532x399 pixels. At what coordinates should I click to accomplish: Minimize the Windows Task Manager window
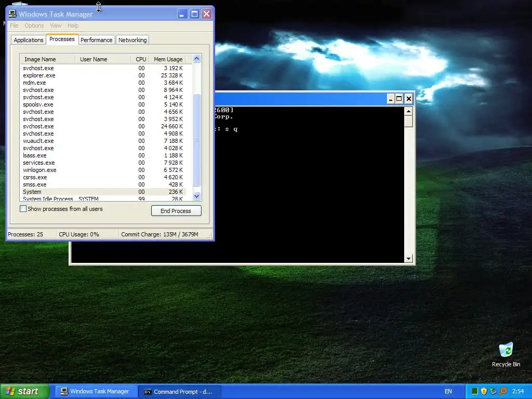coord(182,14)
